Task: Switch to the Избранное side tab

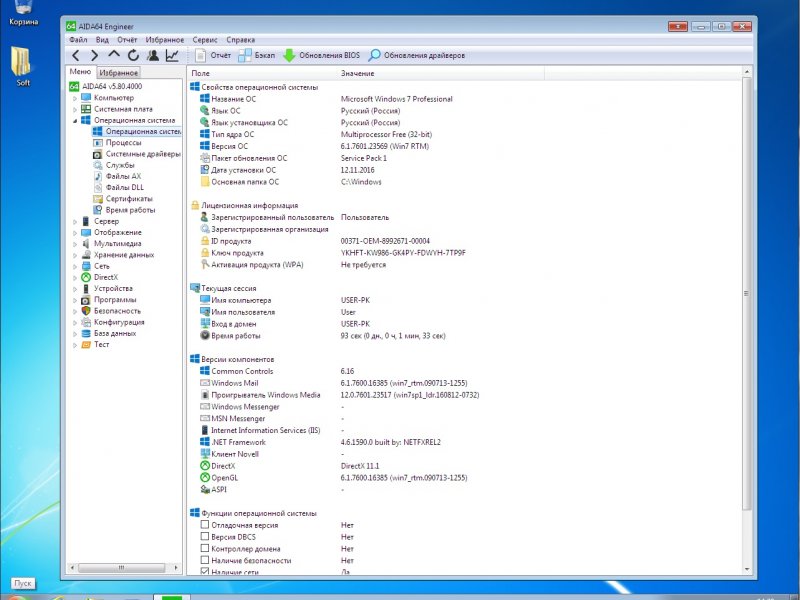Action: click(118, 73)
